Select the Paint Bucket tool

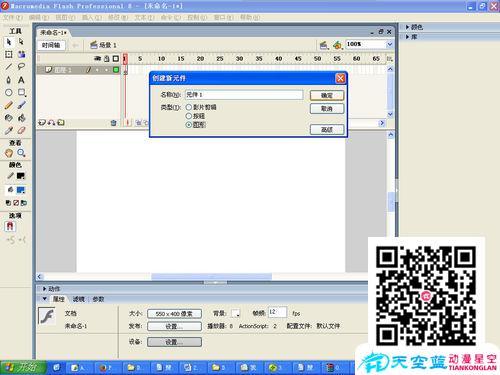click(x=21, y=118)
